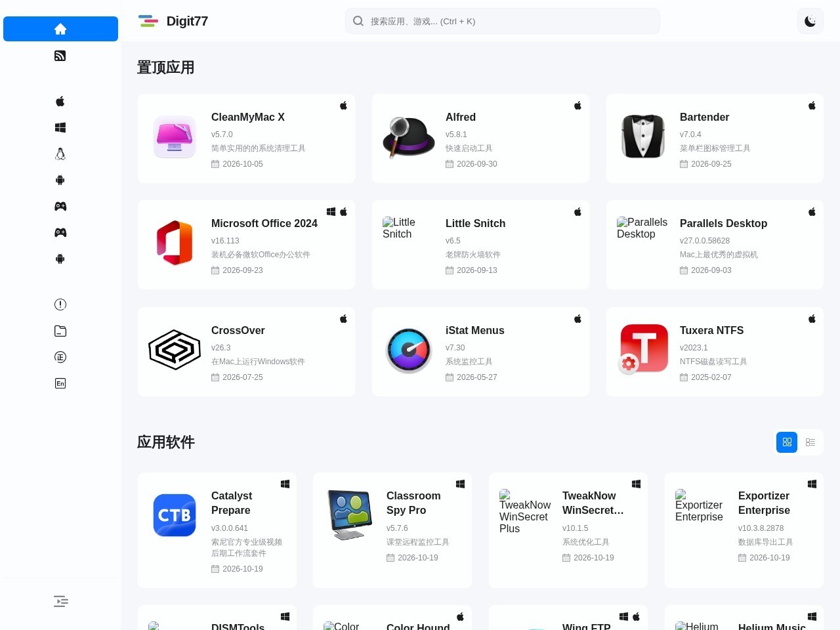This screenshot has width=840, height=630.
Task: Open the Windows category in sidebar
Action: (60, 127)
